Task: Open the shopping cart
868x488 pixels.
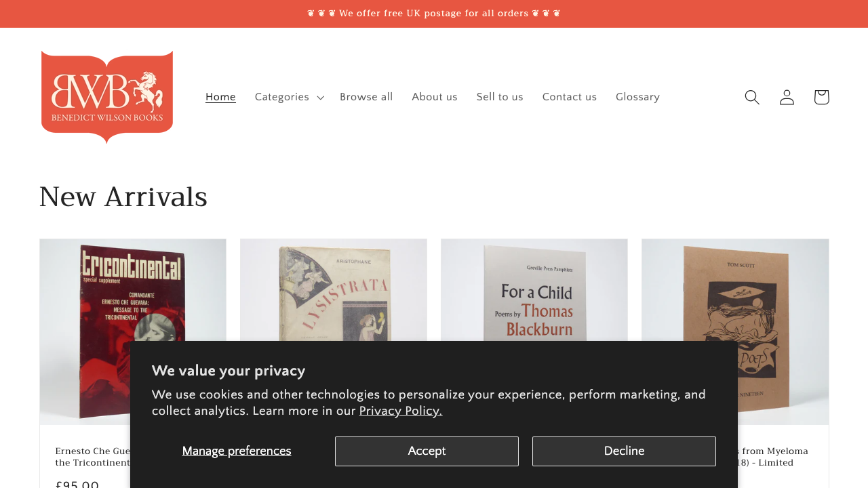Action: 821,97
